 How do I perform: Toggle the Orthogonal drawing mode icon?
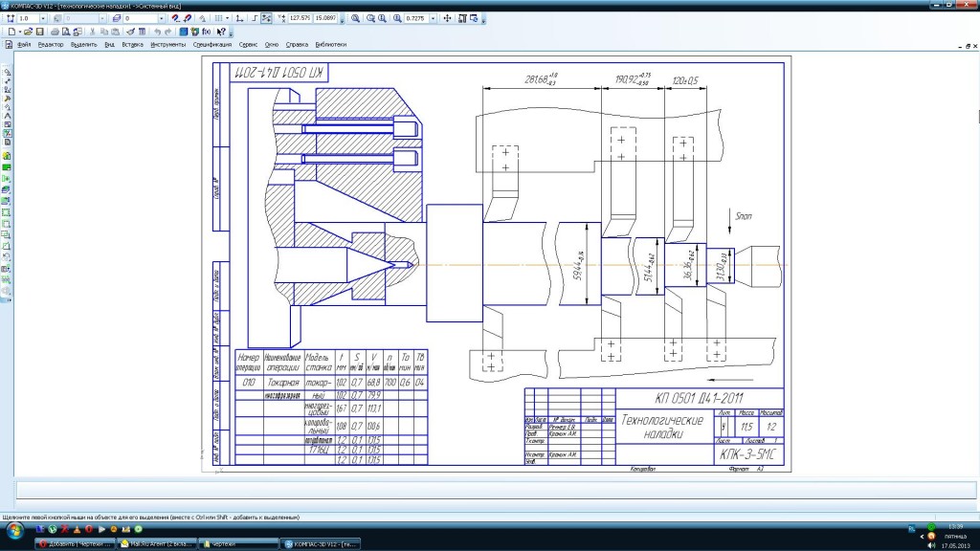[255, 18]
